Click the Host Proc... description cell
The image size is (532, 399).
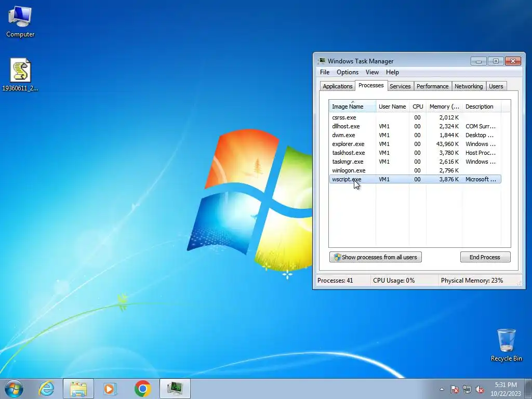481,153
